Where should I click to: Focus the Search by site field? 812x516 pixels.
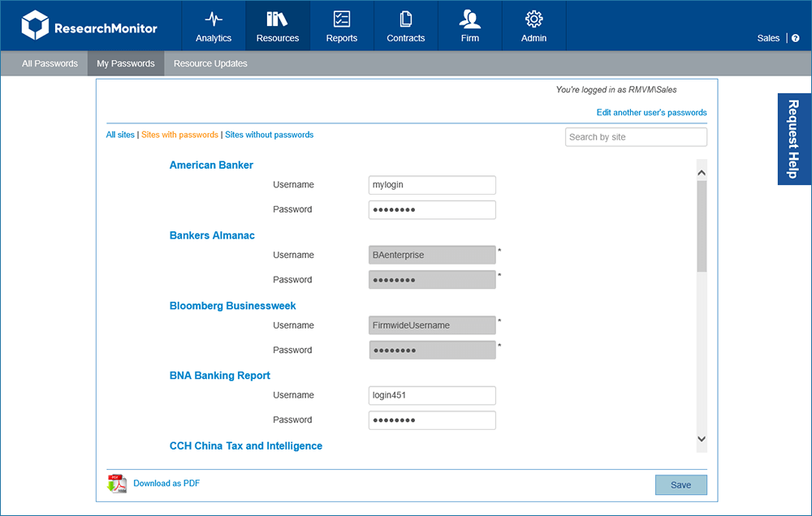[x=636, y=137]
